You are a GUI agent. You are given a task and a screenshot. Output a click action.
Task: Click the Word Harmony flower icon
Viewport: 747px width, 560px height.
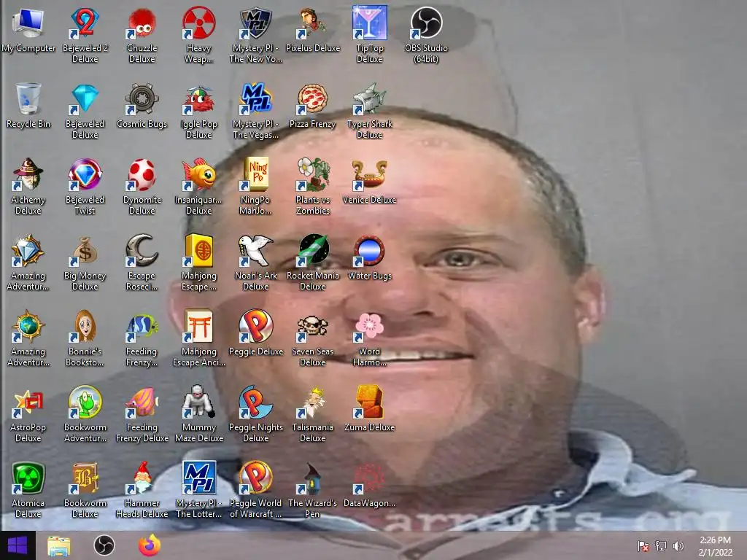[370, 326]
